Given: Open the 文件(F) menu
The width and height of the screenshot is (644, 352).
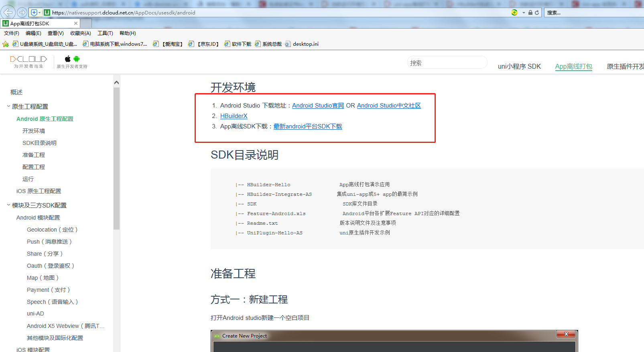Looking at the screenshot, I should 12,33.
